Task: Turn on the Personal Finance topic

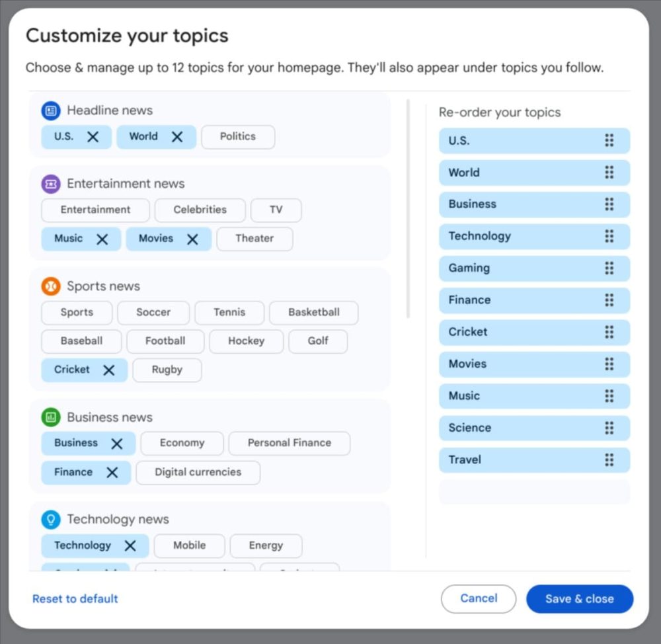Action: 289,444
